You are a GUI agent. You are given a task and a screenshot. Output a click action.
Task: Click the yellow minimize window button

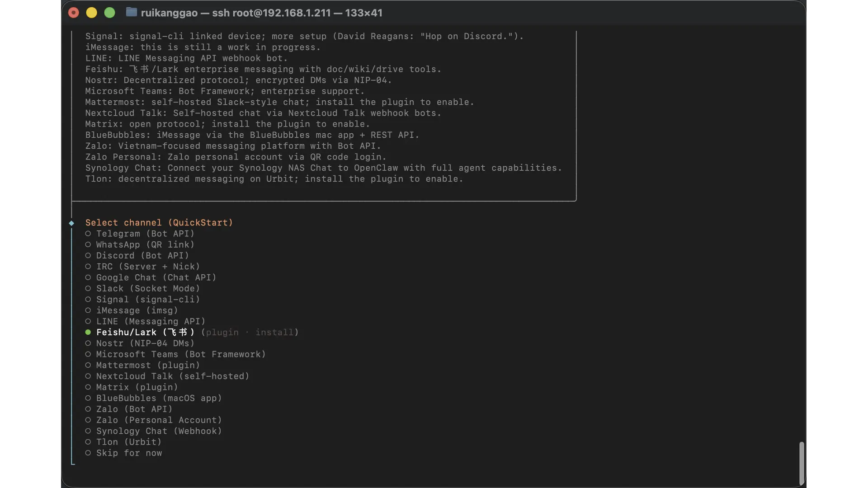point(92,13)
